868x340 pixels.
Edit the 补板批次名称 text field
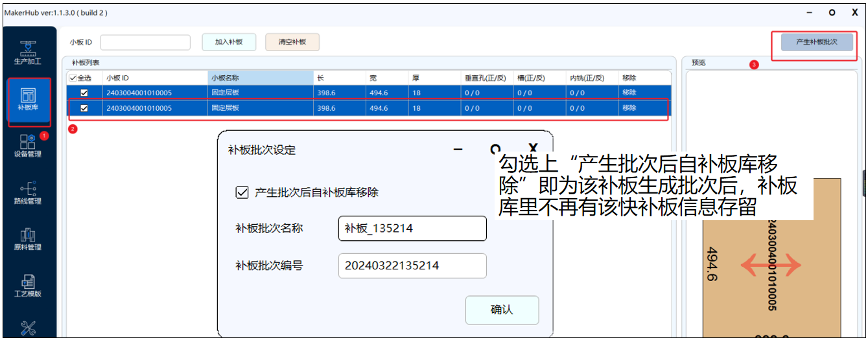(x=412, y=229)
